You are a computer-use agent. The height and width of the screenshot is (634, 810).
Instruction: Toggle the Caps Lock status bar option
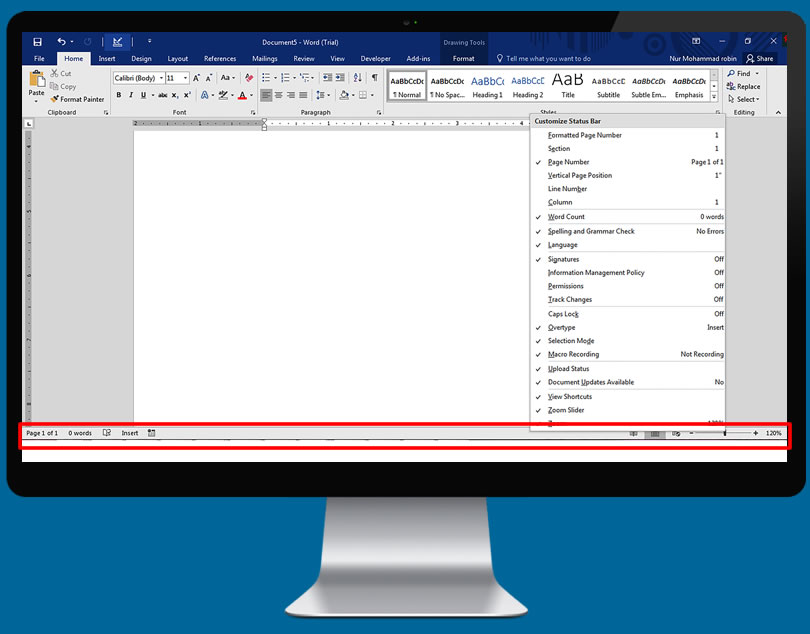(x=563, y=314)
